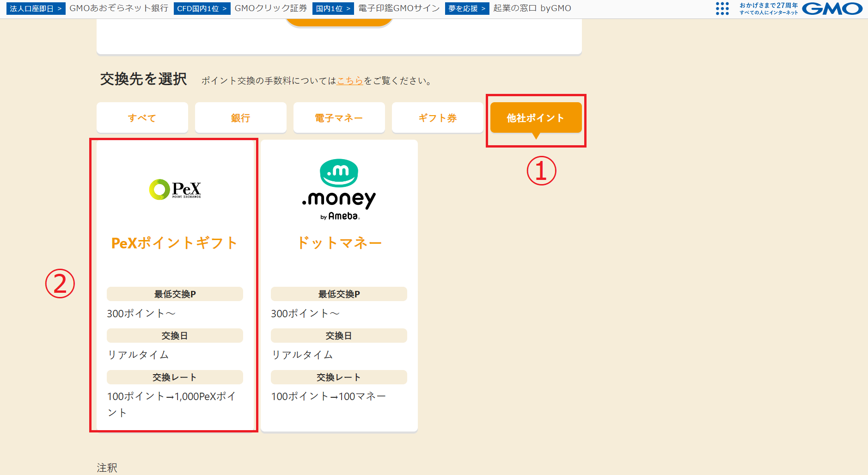Click the PeX logo icon

175,190
